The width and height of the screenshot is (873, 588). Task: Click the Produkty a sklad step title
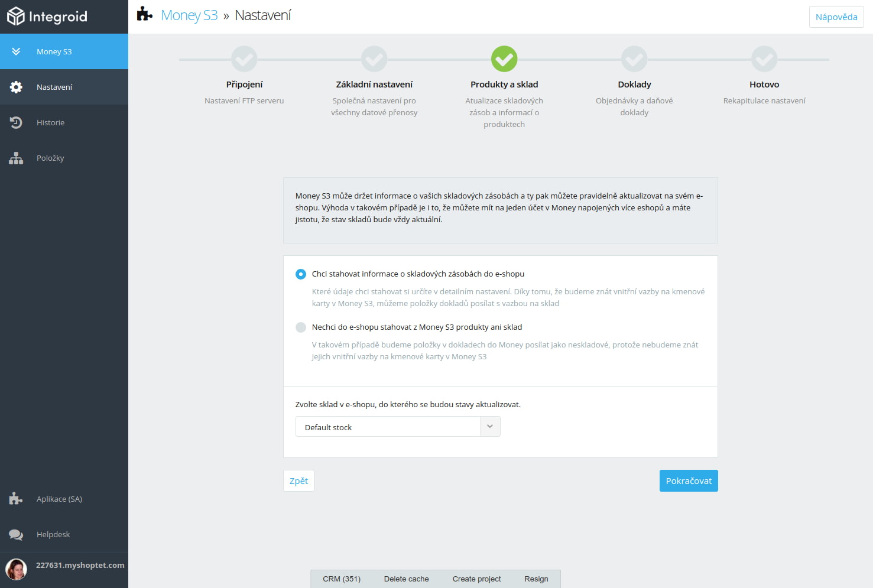pyautogui.click(x=504, y=85)
